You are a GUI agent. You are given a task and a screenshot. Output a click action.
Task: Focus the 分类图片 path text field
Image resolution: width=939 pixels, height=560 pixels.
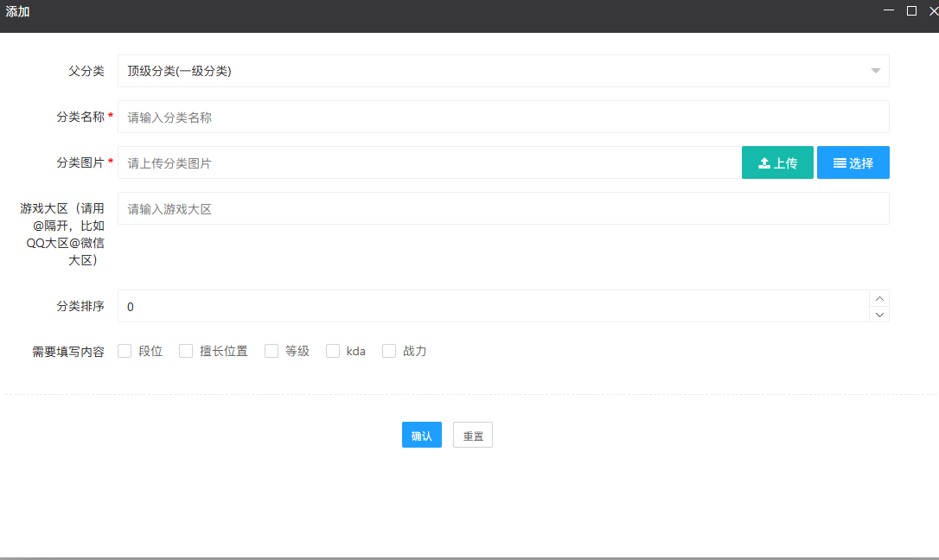(429, 162)
